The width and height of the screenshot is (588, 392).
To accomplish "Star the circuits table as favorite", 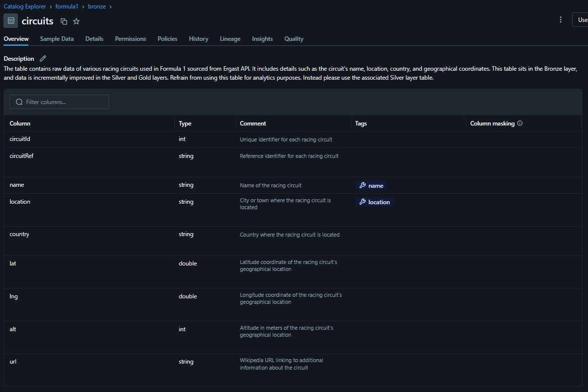I will 76,21.
